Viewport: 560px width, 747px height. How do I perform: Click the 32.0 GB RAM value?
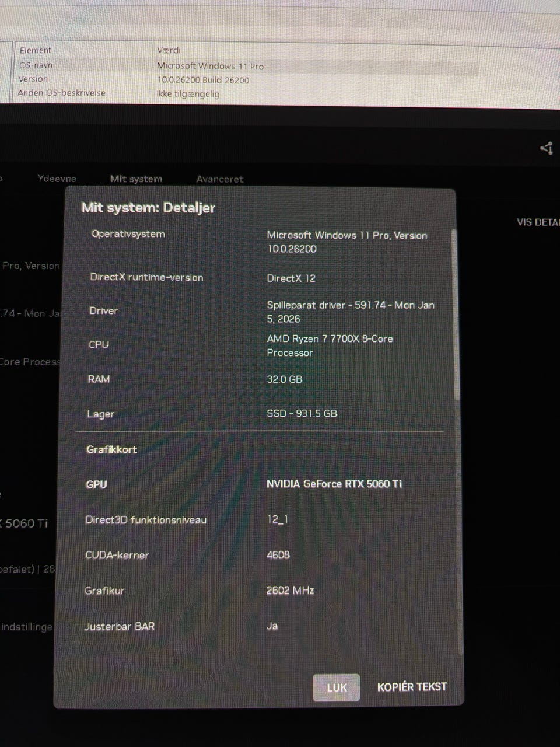point(285,379)
